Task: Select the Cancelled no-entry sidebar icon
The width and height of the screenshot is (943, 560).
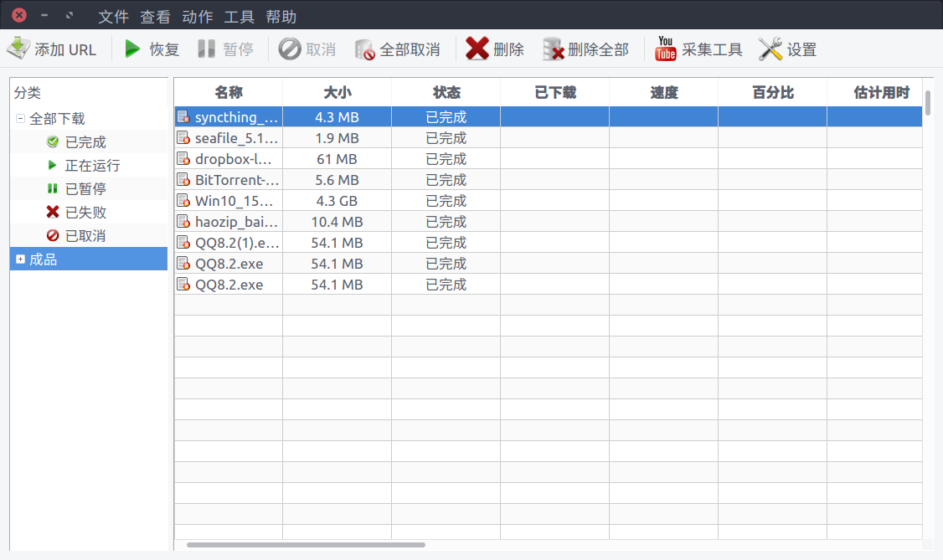Action: pyautogui.click(x=53, y=235)
